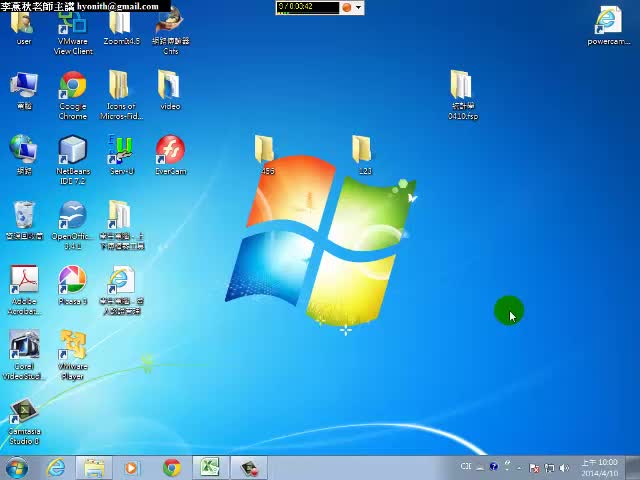This screenshot has height=480, width=640.
Task: Launch VMware View Client shortcut
Action: (x=73, y=33)
